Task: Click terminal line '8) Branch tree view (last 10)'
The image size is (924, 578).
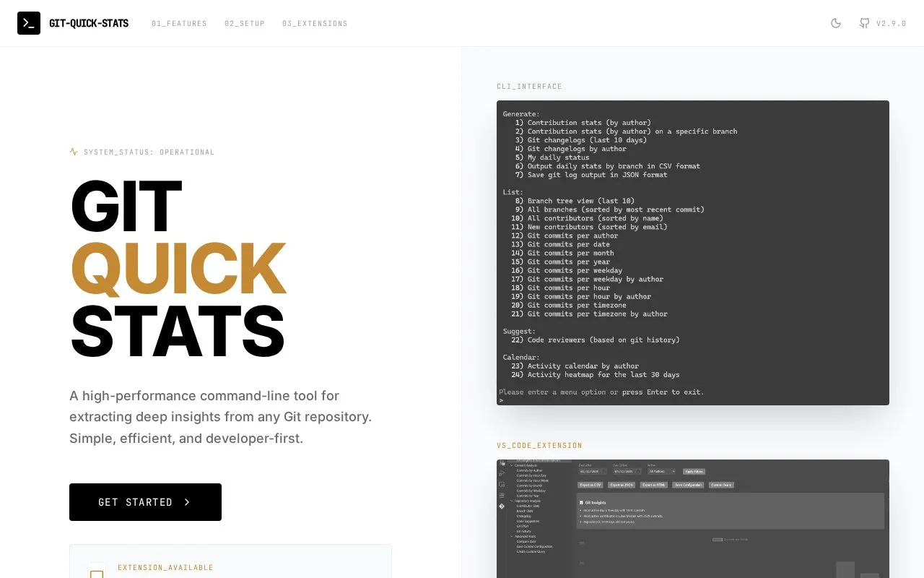Action: coord(575,201)
